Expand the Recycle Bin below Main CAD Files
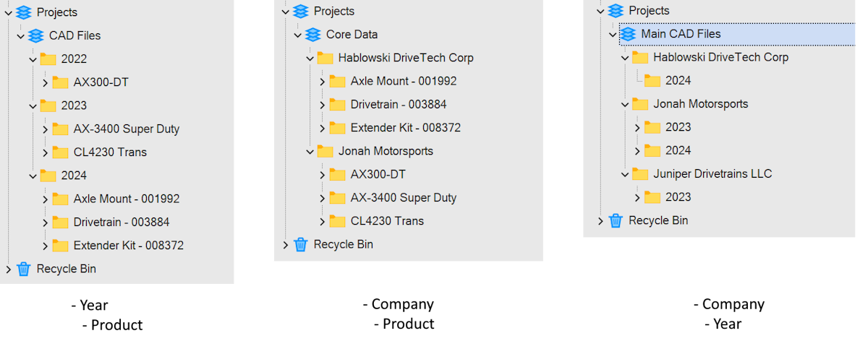 pos(600,220)
